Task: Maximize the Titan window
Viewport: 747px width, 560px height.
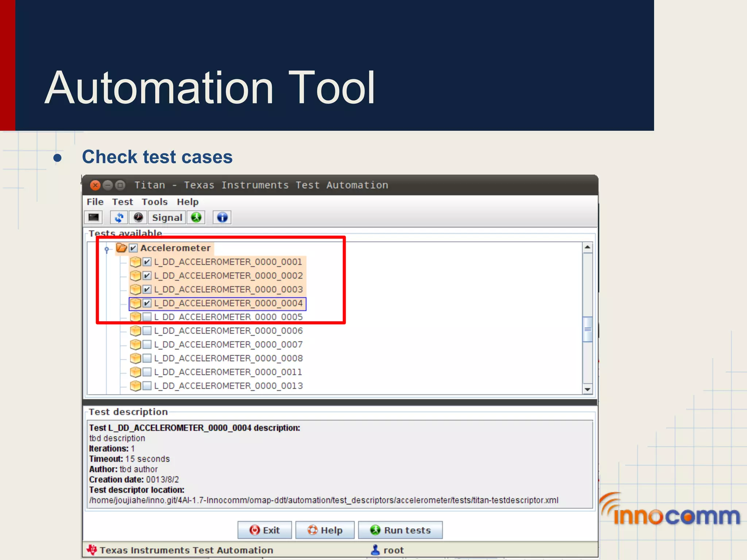Action: pyautogui.click(x=120, y=185)
